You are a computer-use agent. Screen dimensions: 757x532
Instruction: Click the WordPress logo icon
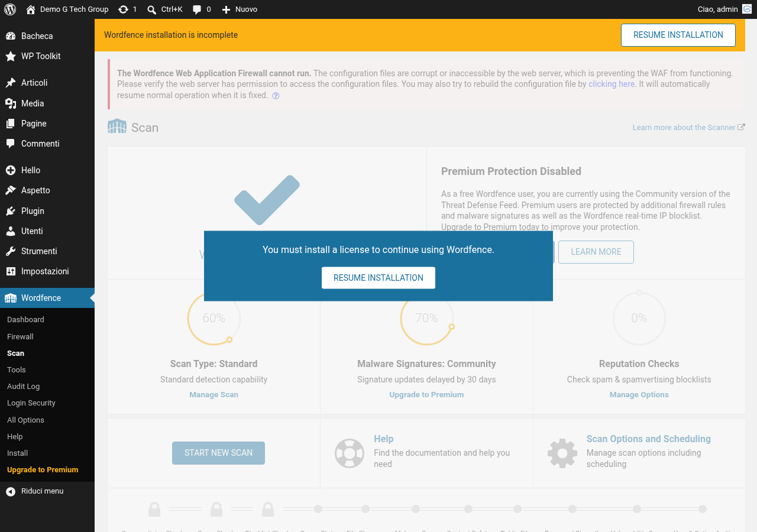[10, 9]
